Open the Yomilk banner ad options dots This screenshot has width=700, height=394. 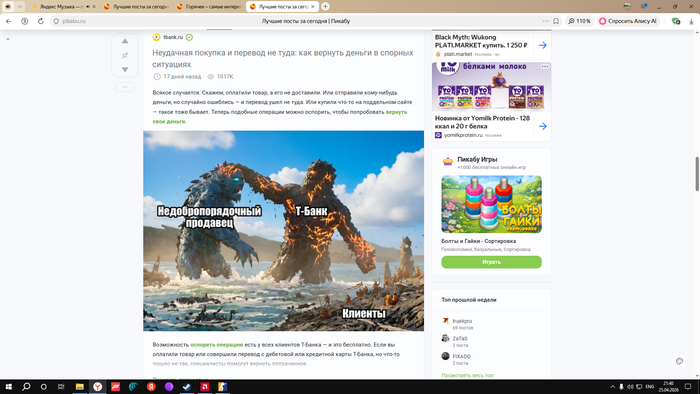pyautogui.click(x=545, y=66)
